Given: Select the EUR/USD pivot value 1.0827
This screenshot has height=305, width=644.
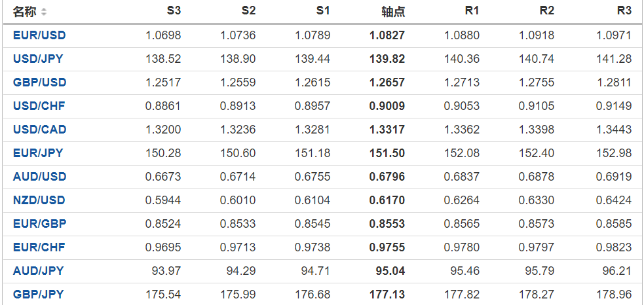Looking at the screenshot, I should click(x=387, y=35).
